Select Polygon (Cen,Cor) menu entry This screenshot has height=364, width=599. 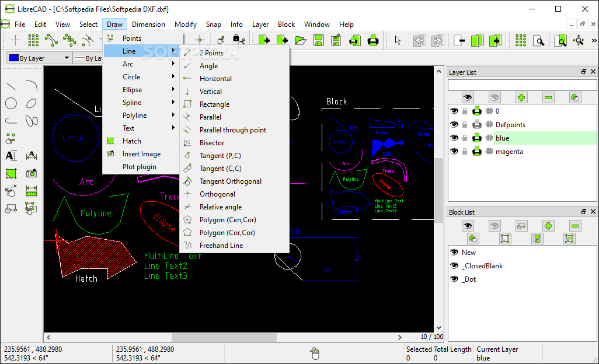click(234, 220)
